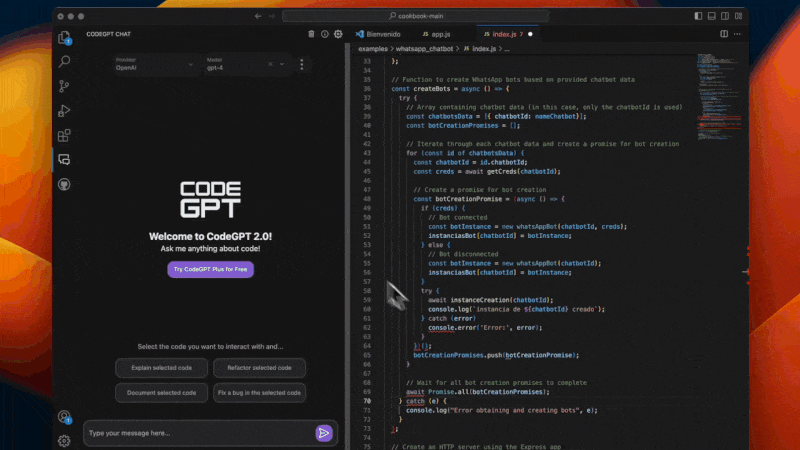800x450 pixels.
Task: Click the botCreationPromises.push line
Action: click(x=496, y=355)
